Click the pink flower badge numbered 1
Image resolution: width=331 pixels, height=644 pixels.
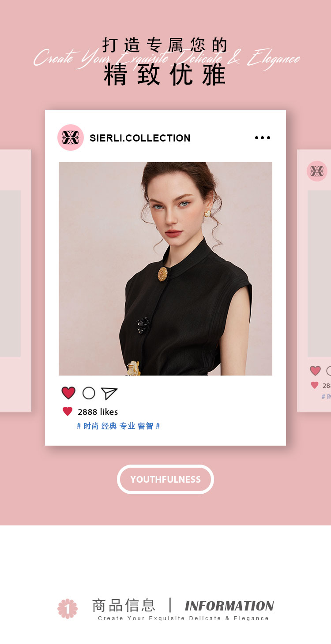tap(68, 609)
